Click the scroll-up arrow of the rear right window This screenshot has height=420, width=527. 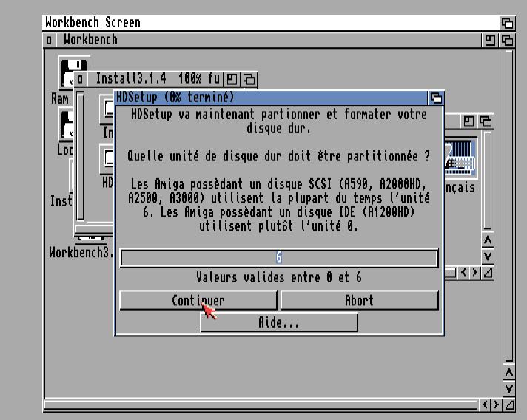coord(488,240)
